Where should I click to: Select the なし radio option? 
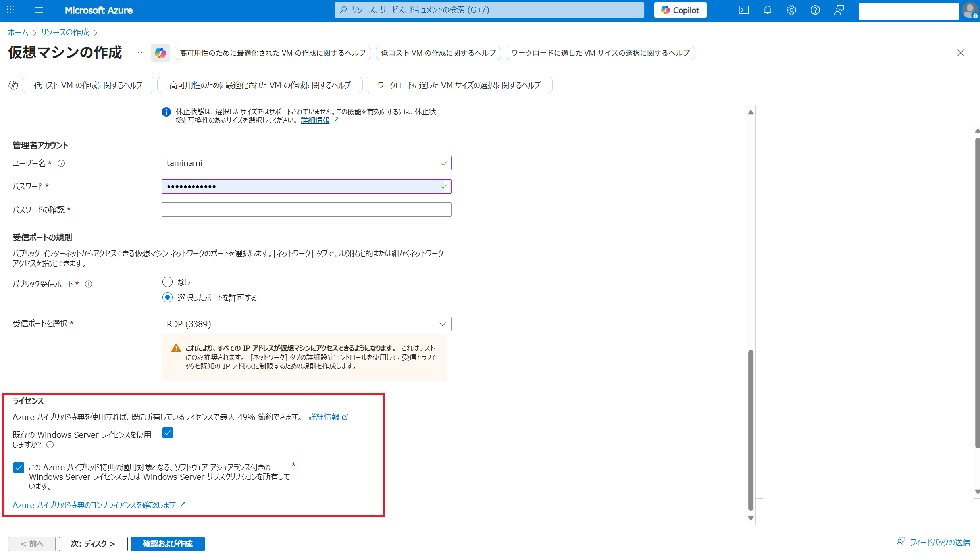coord(168,282)
